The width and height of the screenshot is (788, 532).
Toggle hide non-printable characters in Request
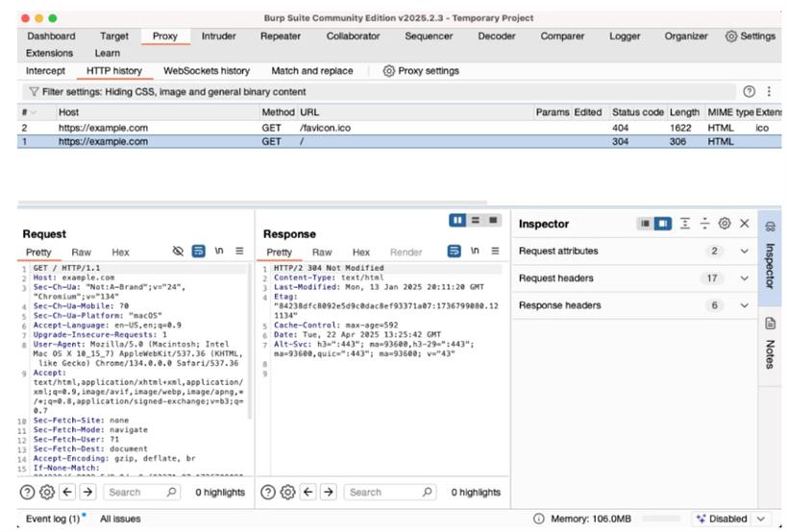(178, 251)
